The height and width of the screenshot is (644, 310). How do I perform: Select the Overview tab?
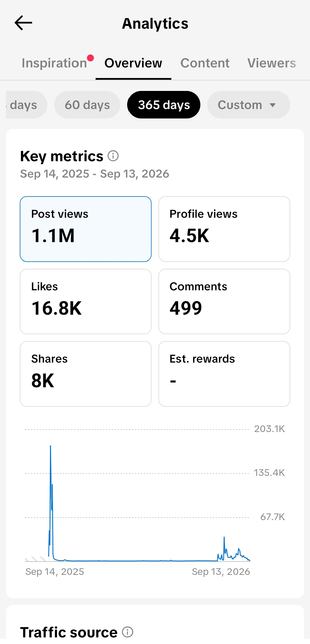click(x=133, y=63)
